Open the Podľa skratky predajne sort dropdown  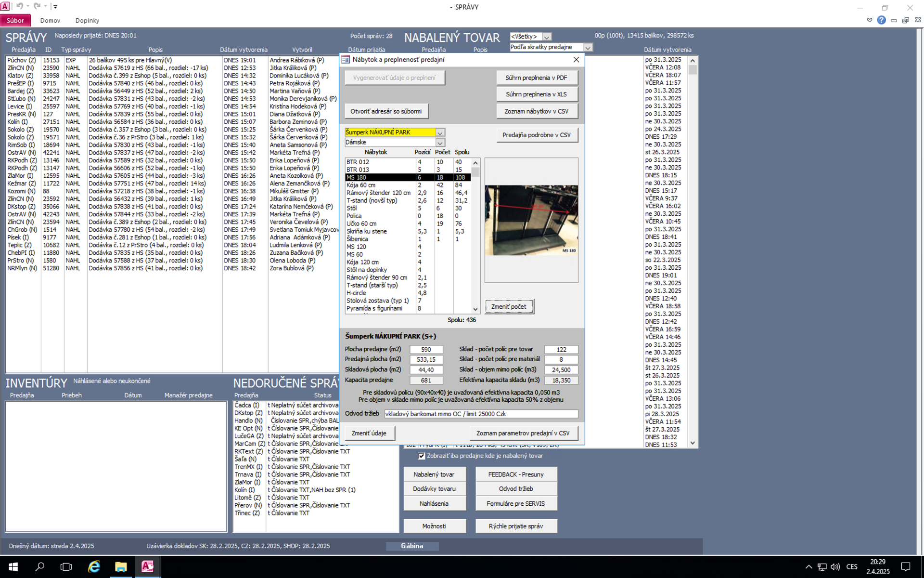[588, 47]
